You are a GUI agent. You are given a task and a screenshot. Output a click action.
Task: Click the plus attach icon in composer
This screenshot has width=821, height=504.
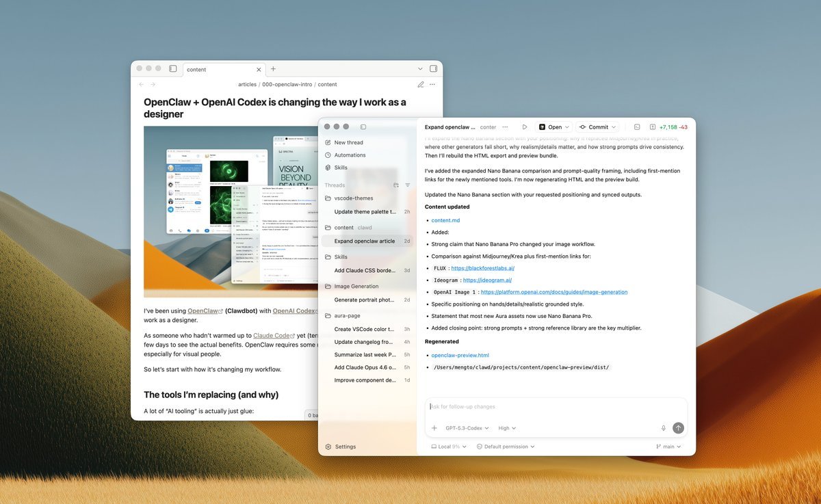[x=434, y=428]
